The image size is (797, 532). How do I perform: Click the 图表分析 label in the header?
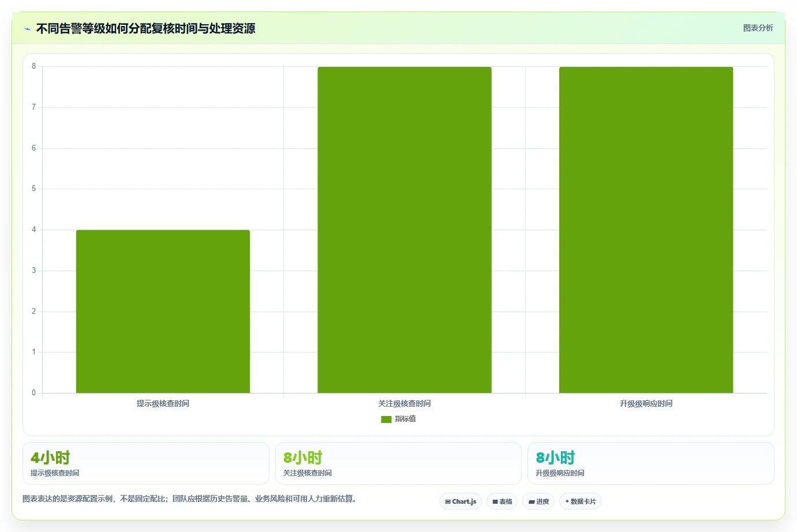click(758, 28)
